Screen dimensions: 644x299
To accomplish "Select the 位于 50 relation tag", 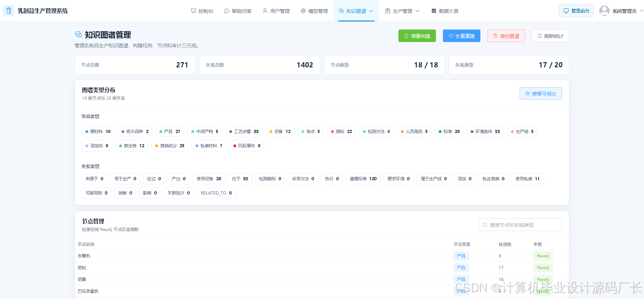I will 240,179.
